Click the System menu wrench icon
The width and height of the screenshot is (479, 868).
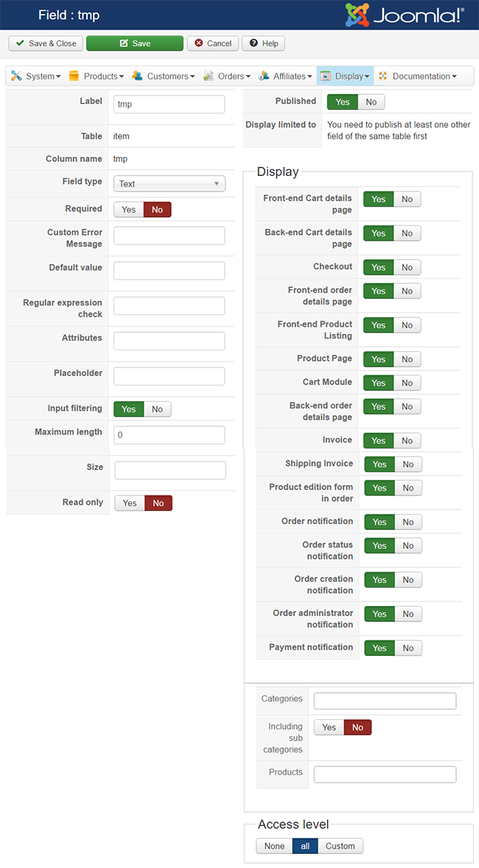point(16,76)
